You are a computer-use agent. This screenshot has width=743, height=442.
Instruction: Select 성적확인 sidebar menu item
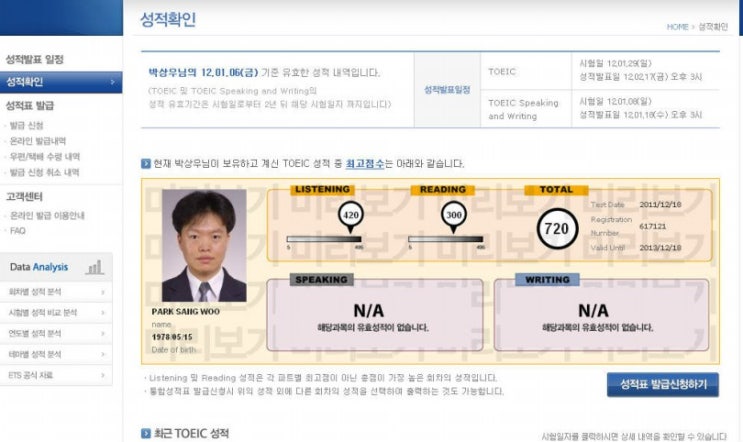click(x=61, y=82)
